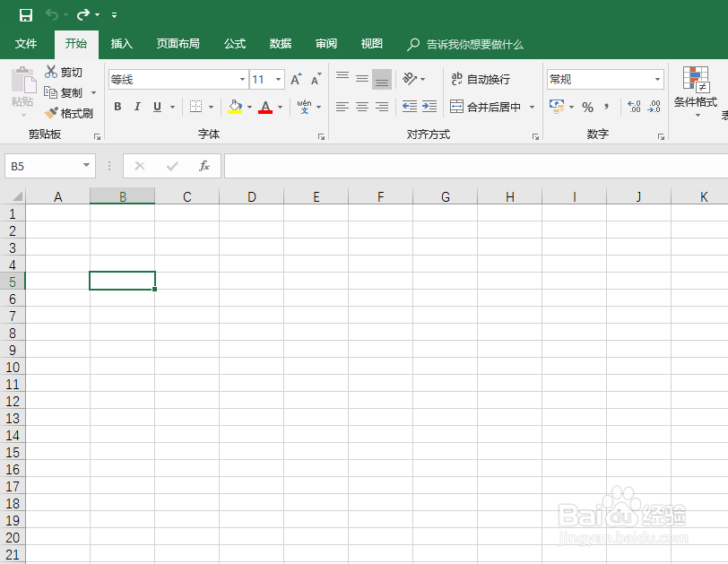Viewport: 728px width, 564px height.
Task: Expand the underline style dropdown arrow
Action: point(172,107)
